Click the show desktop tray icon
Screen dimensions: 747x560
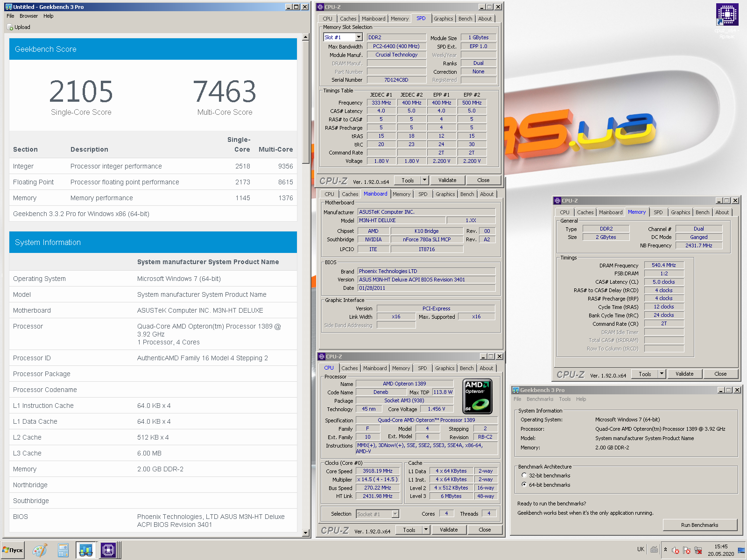click(741, 550)
